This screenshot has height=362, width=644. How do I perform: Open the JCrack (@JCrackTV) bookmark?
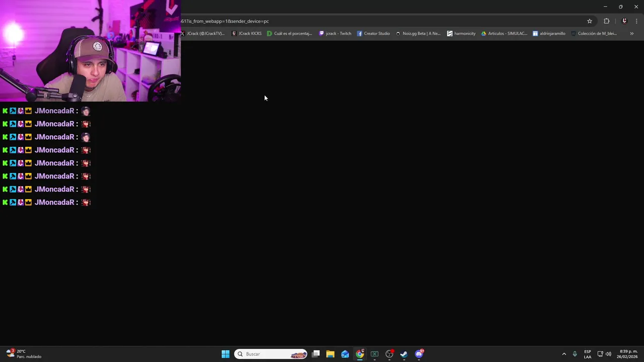203,34
